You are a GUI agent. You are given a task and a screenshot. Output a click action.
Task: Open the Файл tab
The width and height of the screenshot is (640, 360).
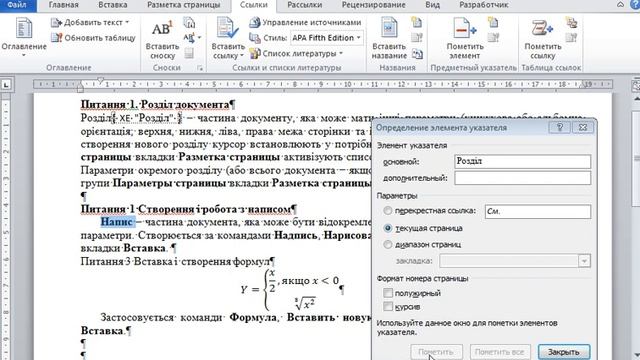point(17,5)
